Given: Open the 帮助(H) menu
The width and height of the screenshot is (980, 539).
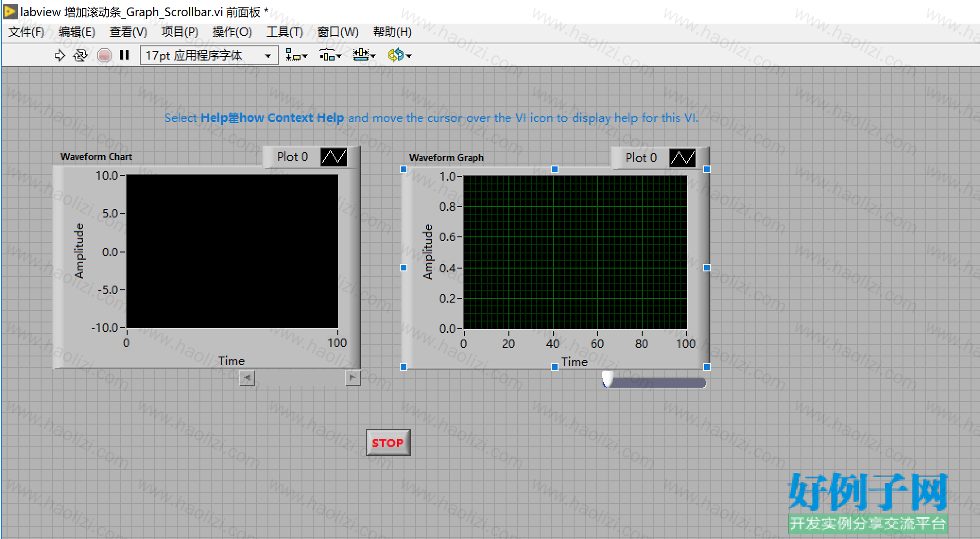Looking at the screenshot, I should tap(392, 32).
